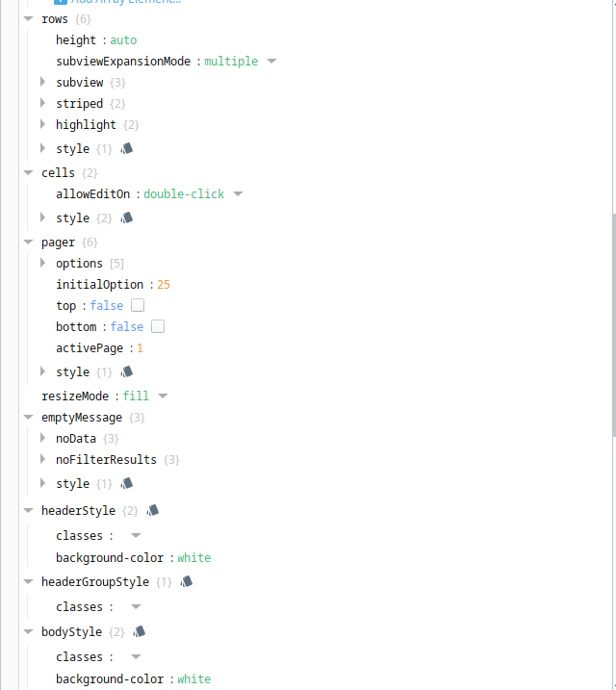Collapse the pager property group
The height and width of the screenshot is (690, 616).
pos(29,242)
